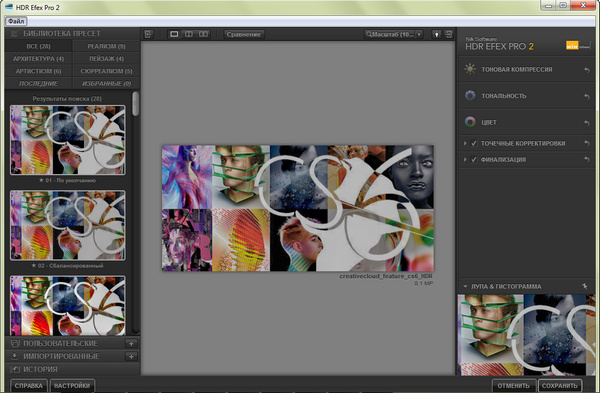Screen dimensions: 600x393
Task: Click the creativecloud_feature_cs6_HDR filename label
Action: 386,276
